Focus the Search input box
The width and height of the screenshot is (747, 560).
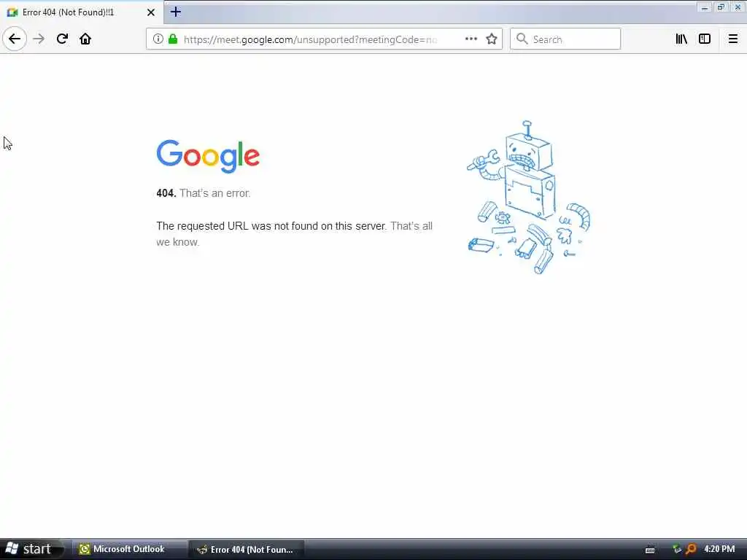(565, 39)
